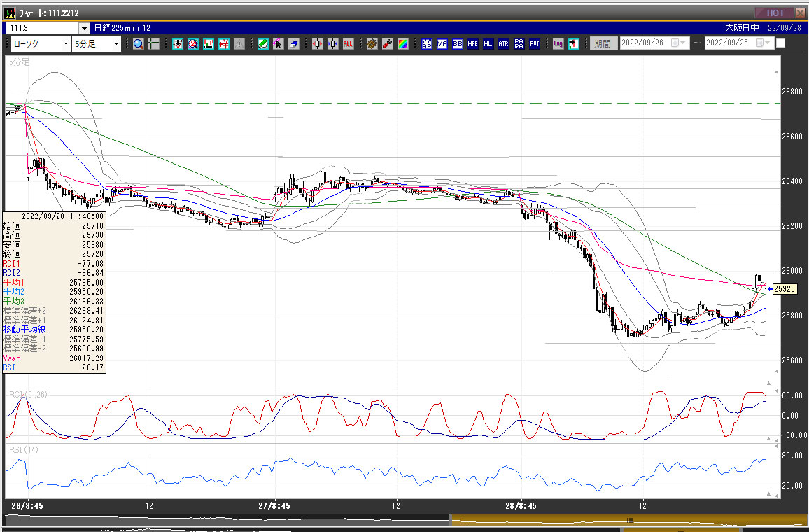The width and height of the screenshot is (809, 532).
Task: Click the down-arrow checkmark toolbar icon
Action: (178, 44)
